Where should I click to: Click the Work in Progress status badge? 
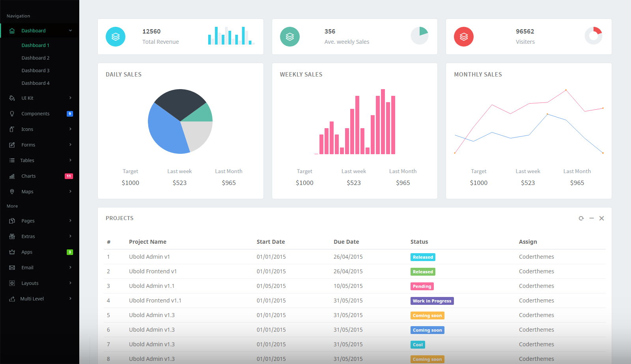coord(432,301)
